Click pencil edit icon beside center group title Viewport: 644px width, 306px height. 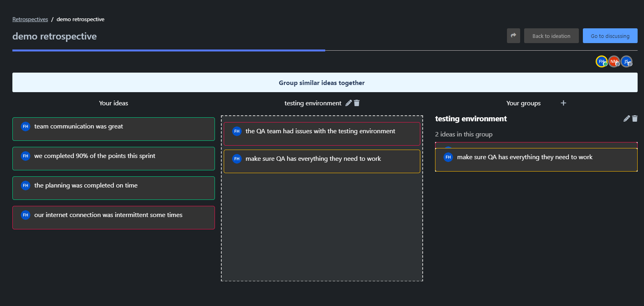(x=348, y=103)
